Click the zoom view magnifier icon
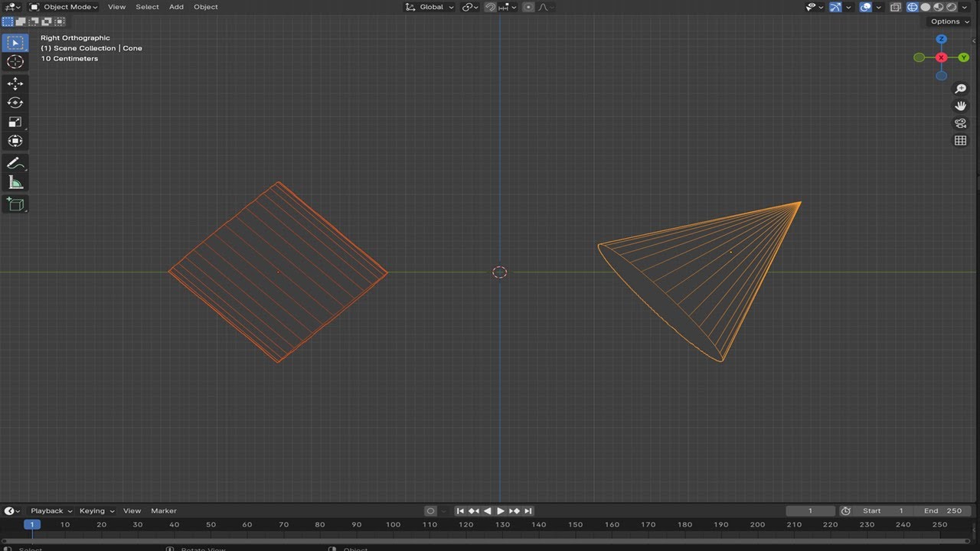 pyautogui.click(x=960, y=89)
